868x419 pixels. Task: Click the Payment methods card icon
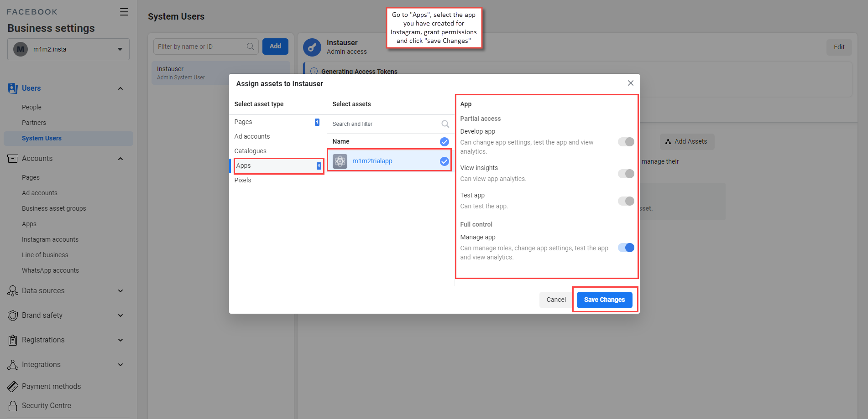pos(13,387)
